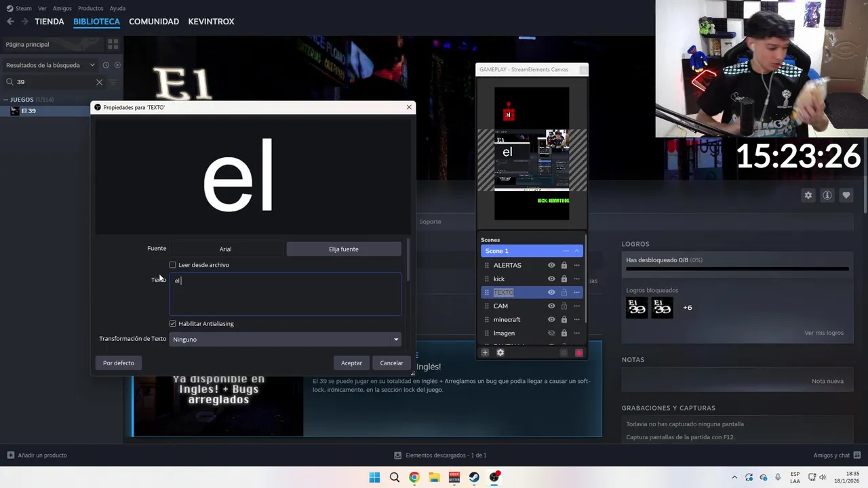Disable Habilitar Antialiasing checkbox
The image size is (868, 488).
click(x=173, y=324)
